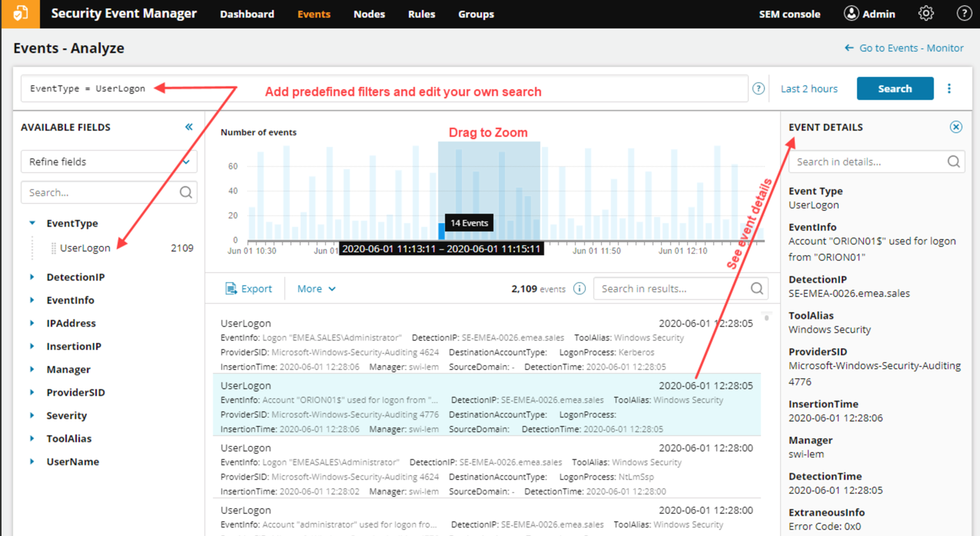Focus the Search in details field
Viewport: 980px width, 536px height.
pyautogui.click(x=877, y=162)
